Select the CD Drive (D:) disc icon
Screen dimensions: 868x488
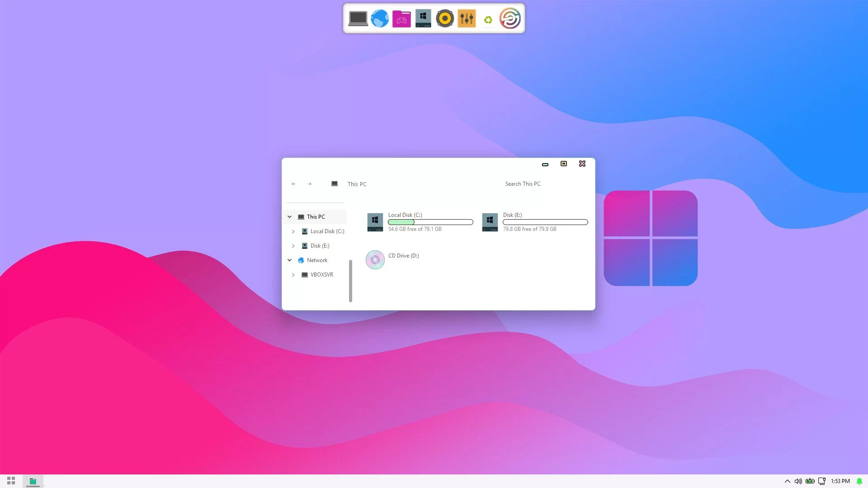click(x=375, y=260)
